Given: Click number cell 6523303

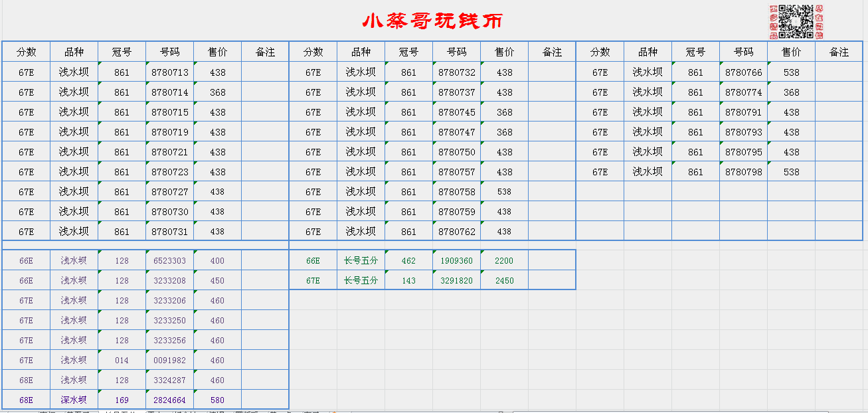Looking at the screenshot, I should click(x=169, y=261).
